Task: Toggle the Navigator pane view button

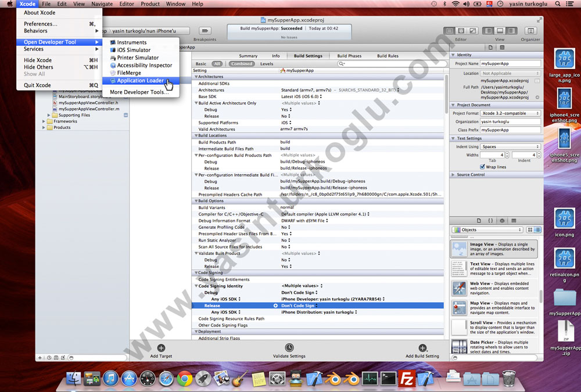Action: pos(489,31)
